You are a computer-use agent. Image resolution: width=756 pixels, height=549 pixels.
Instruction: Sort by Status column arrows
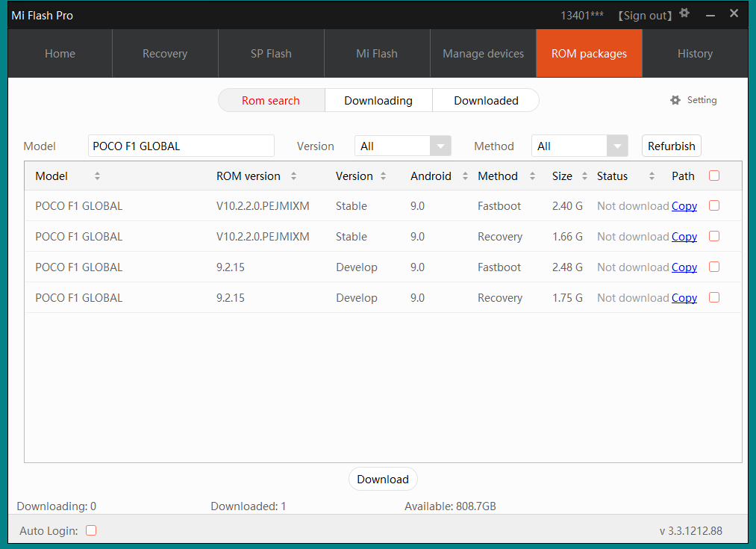pyautogui.click(x=652, y=176)
